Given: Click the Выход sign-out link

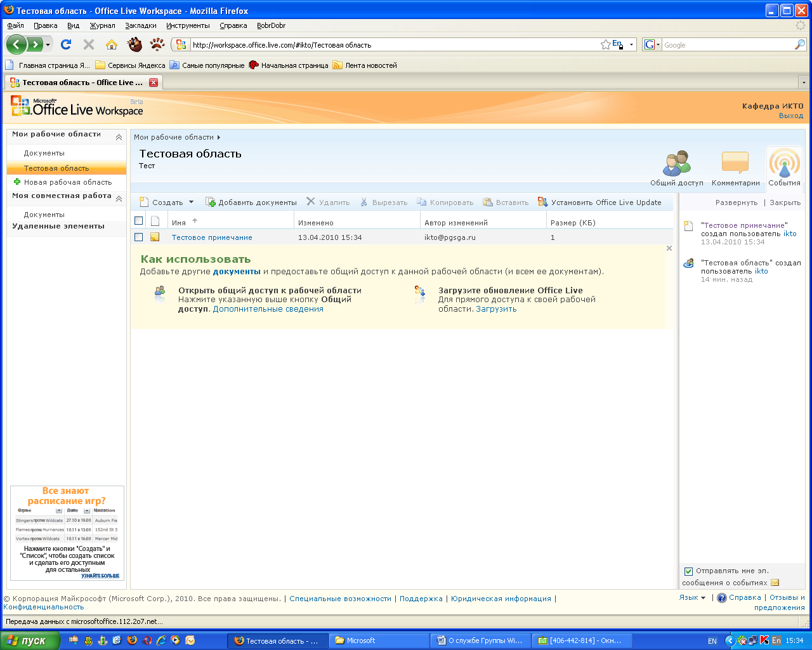Looking at the screenshot, I should 791,116.
